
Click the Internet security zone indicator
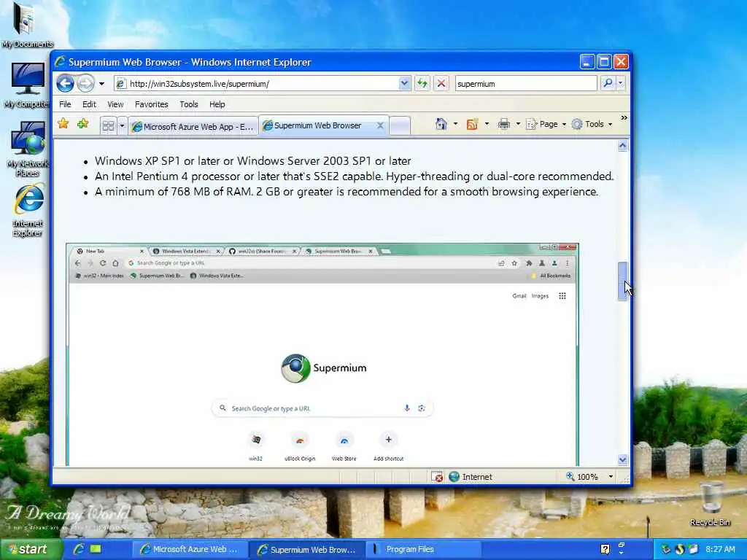pyautogui.click(x=471, y=477)
